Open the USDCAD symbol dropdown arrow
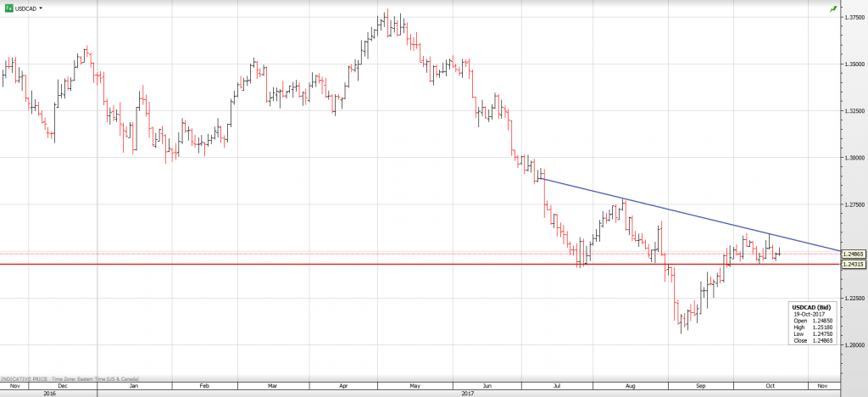868x397 pixels. pyautogui.click(x=42, y=8)
